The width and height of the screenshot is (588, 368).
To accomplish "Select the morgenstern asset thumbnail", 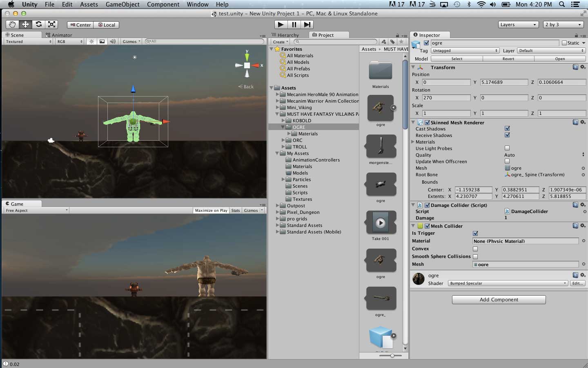I will 381,146.
